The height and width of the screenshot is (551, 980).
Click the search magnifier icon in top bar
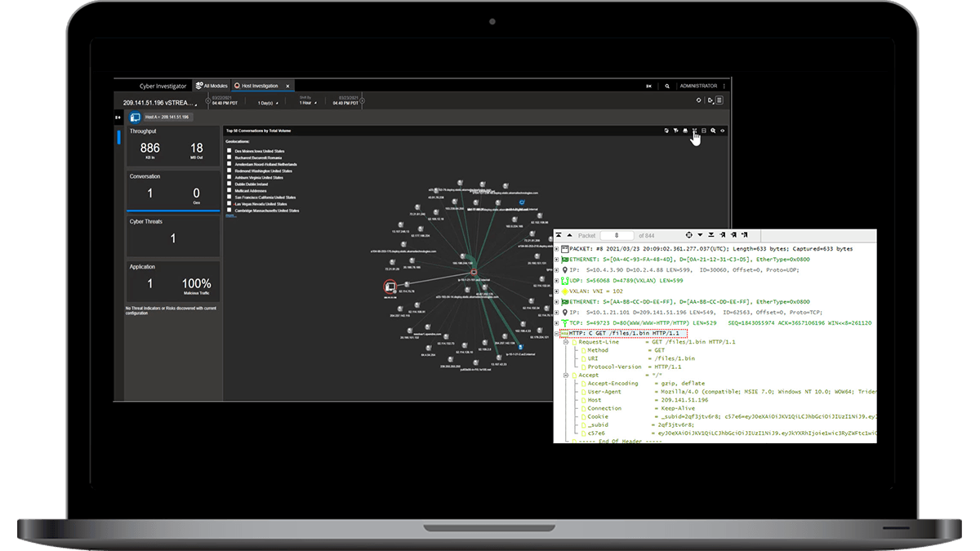click(x=667, y=86)
